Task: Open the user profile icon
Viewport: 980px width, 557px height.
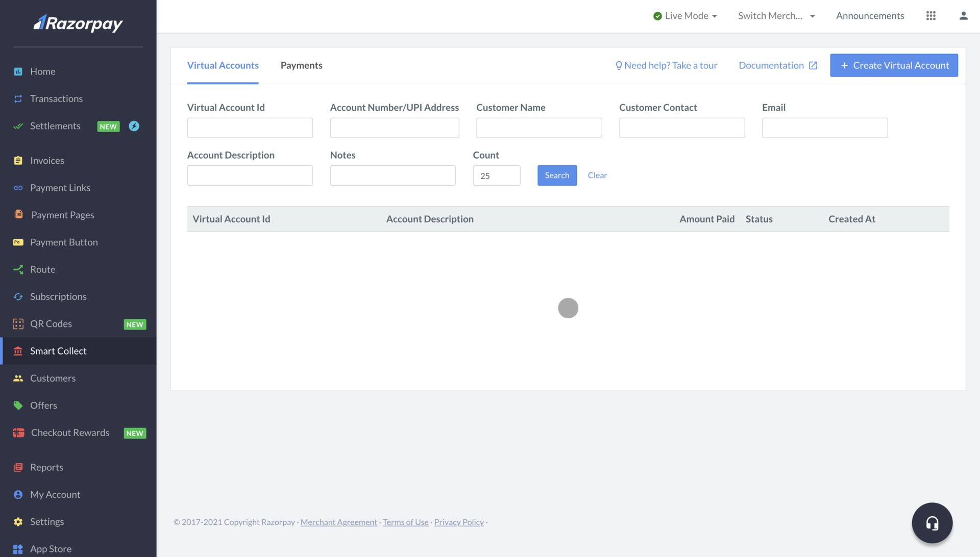Action: tap(963, 16)
